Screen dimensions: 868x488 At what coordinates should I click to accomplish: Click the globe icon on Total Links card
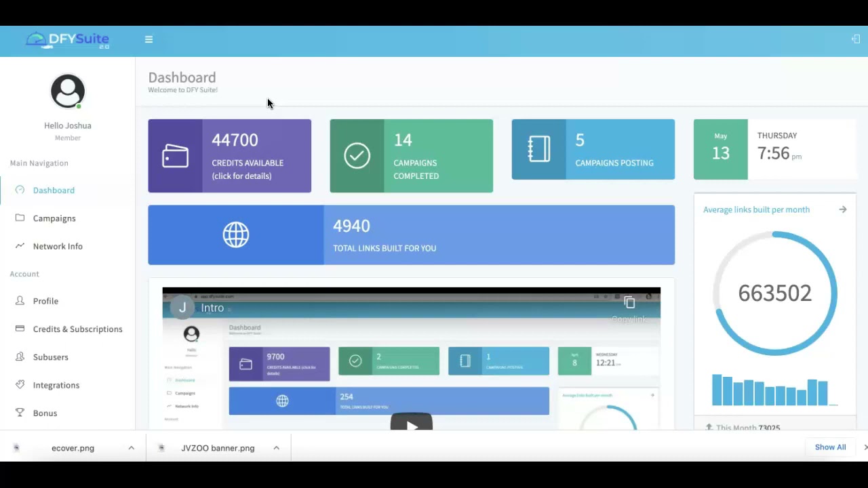coord(235,235)
